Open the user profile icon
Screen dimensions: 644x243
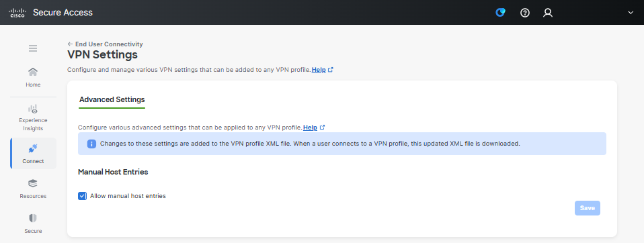pyautogui.click(x=548, y=13)
